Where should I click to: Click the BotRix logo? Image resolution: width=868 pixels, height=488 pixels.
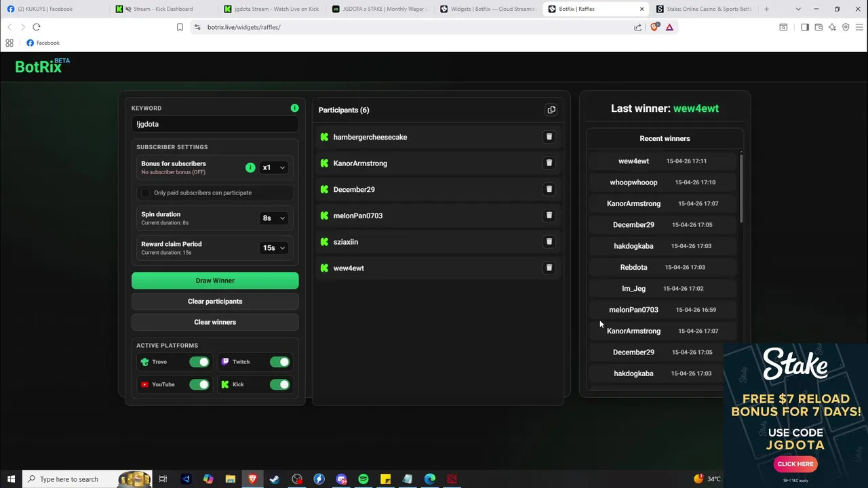click(x=42, y=66)
